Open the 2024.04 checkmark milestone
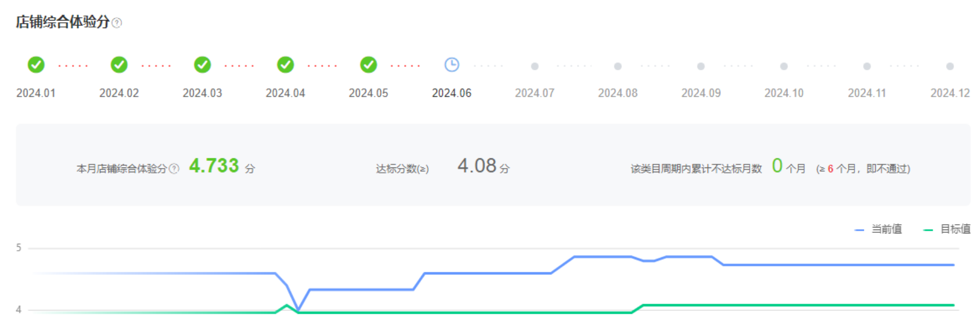Viewport: 980px width, 336px height. [286, 65]
